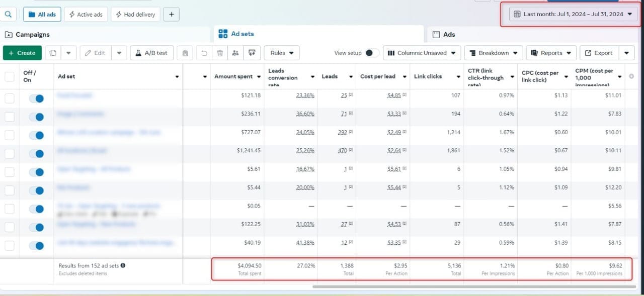Viewport: 644px width, 296px height.
Task: Click the search magnifier icon
Action: tap(8, 15)
